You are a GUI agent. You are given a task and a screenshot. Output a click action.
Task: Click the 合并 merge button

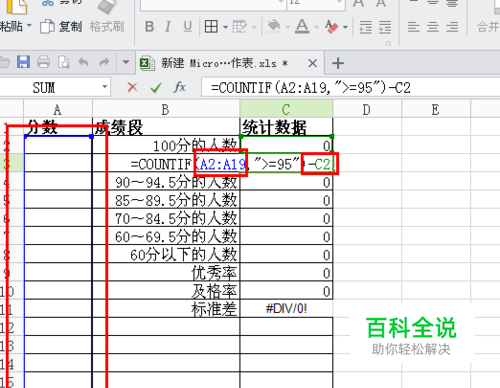pyautogui.click(x=488, y=27)
